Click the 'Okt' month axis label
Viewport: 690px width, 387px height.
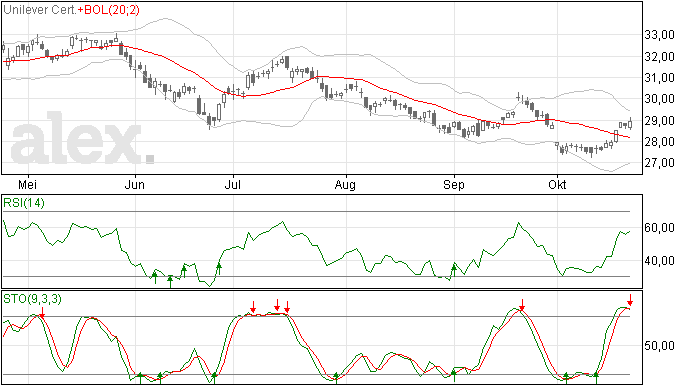click(x=557, y=184)
